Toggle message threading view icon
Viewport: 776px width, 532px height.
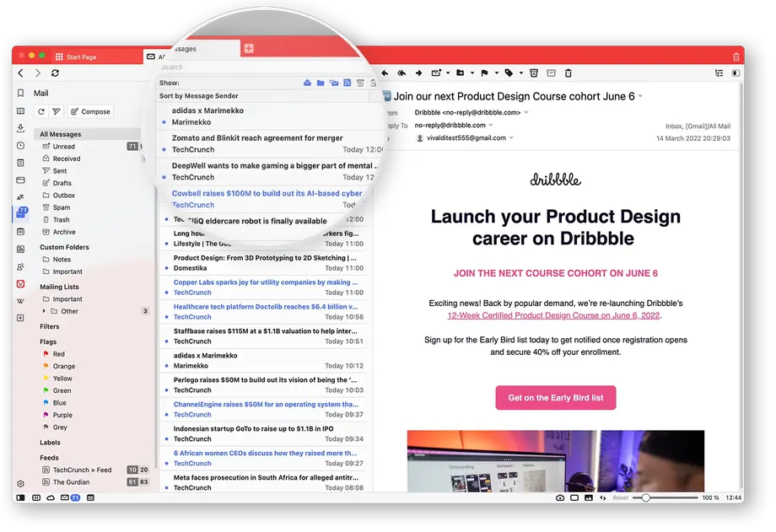coord(719,73)
